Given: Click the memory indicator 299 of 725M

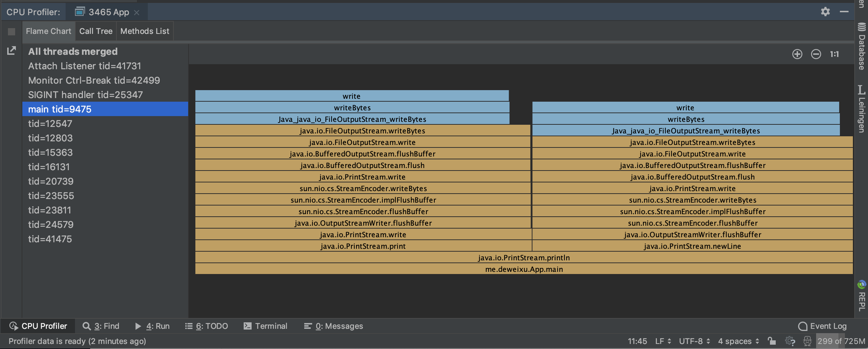Looking at the screenshot, I should coord(841,341).
